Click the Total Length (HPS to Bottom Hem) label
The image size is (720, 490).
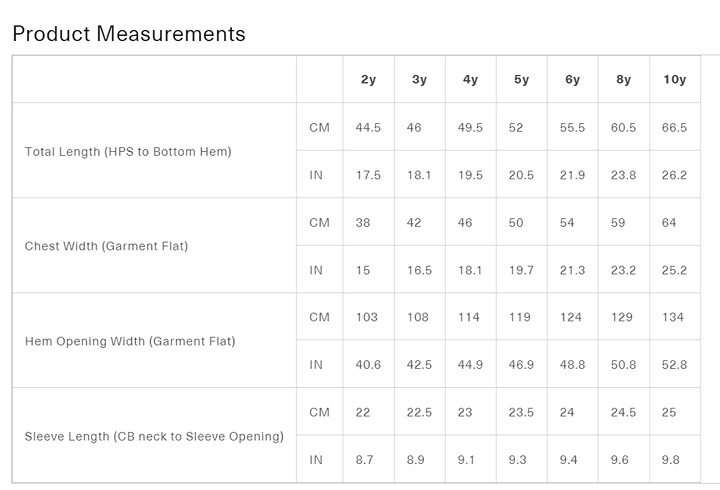(128, 152)
